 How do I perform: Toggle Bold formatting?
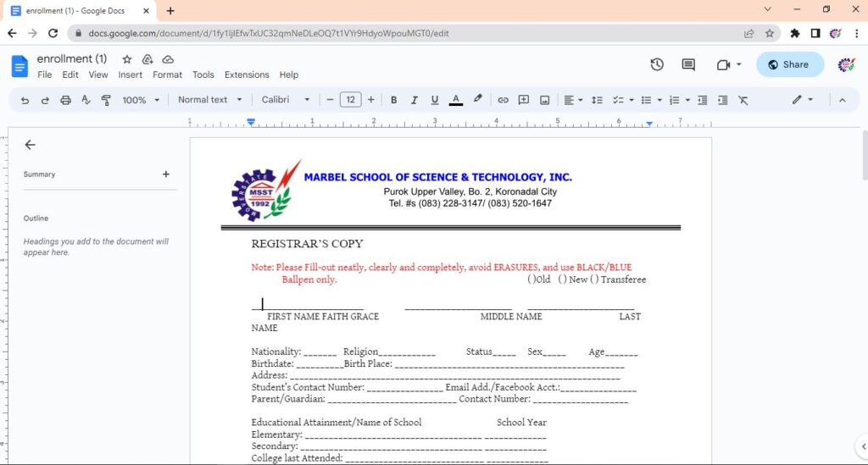[x=393, y=100]
